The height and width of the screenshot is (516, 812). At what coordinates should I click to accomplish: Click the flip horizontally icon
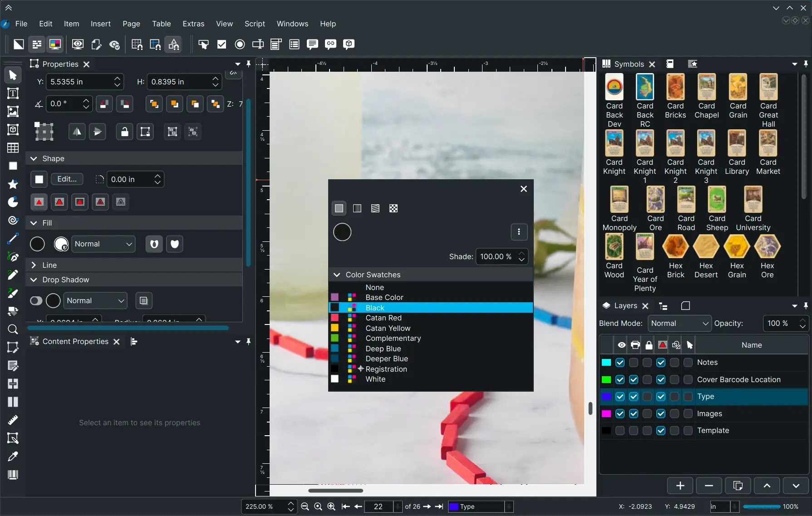(x=77, y=132)
